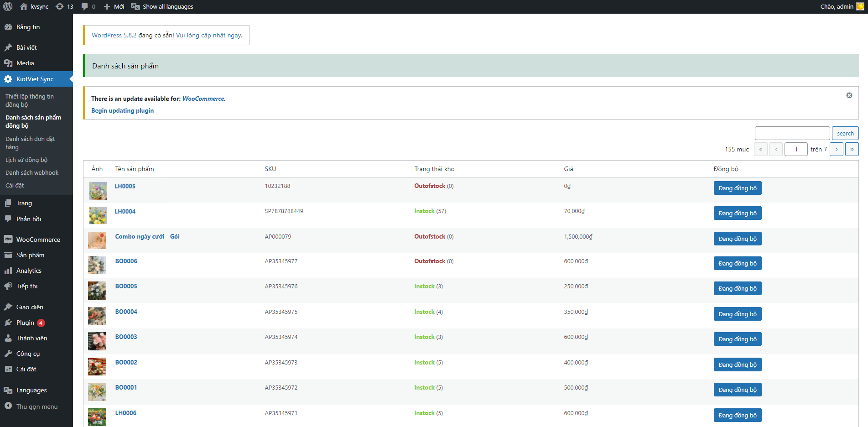
Task: Open the comments bubble icon
Action: tap(85, 6)
